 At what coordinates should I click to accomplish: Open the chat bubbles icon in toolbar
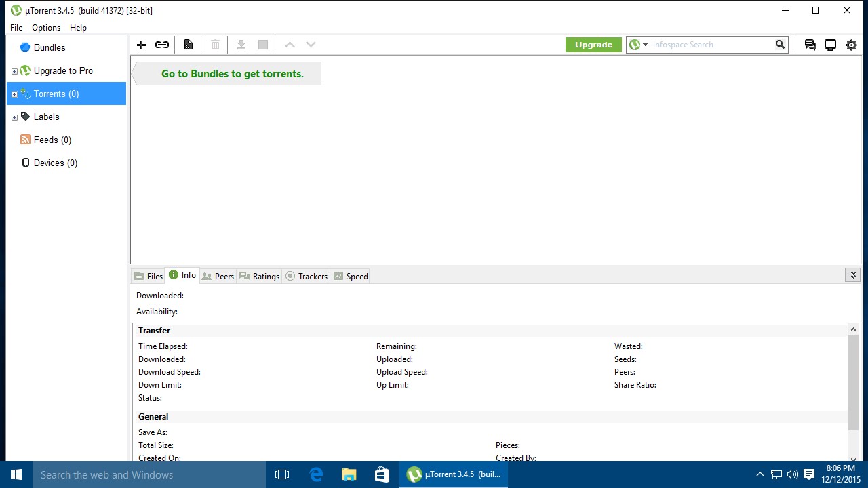(x=810, y=45)
